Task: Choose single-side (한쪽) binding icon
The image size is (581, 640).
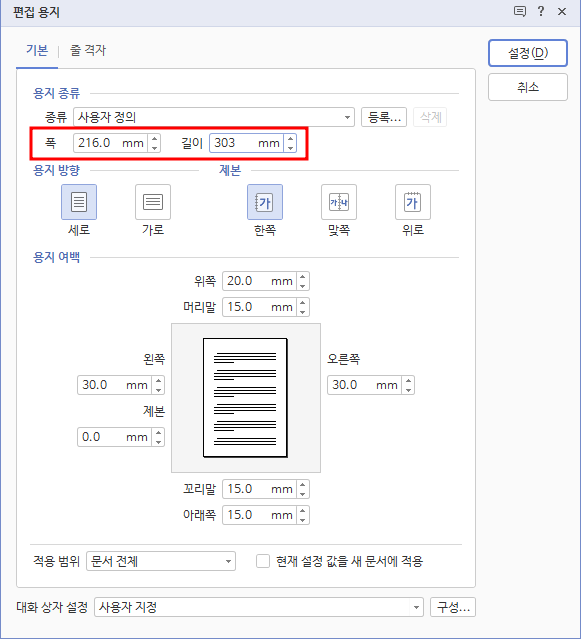Action: point(265,202)
